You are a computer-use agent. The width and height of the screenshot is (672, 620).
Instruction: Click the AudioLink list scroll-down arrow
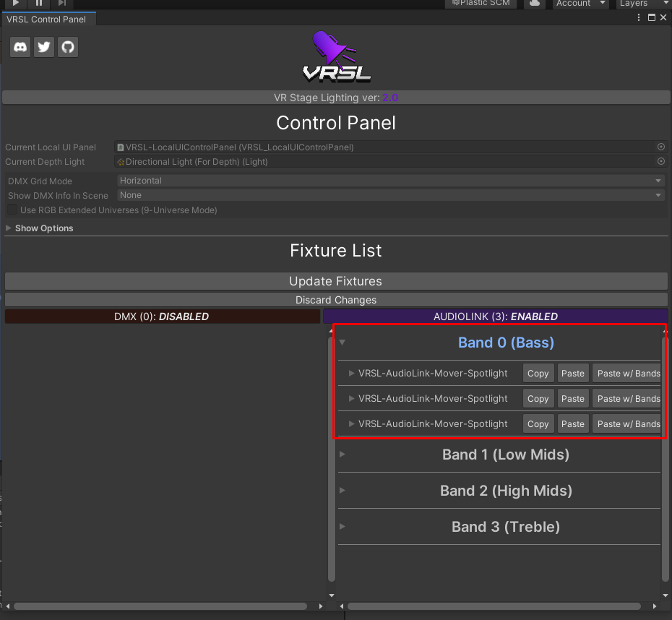click(665, 595)
